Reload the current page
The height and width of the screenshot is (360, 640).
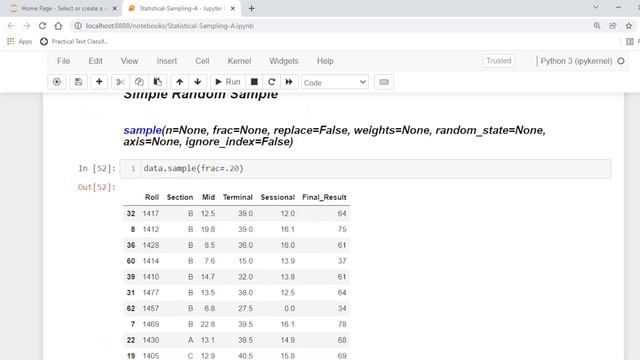coord(42,26)
